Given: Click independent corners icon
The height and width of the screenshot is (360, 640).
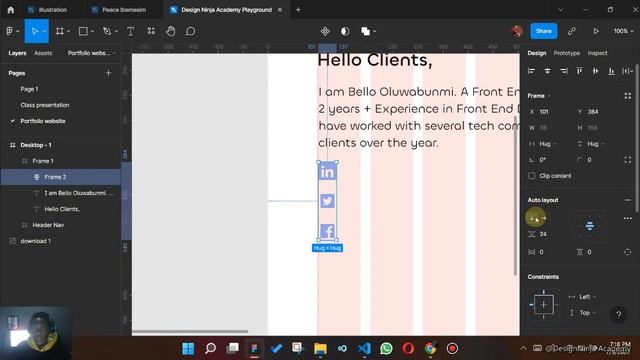Looking at the screenshot, I should 627,160.
